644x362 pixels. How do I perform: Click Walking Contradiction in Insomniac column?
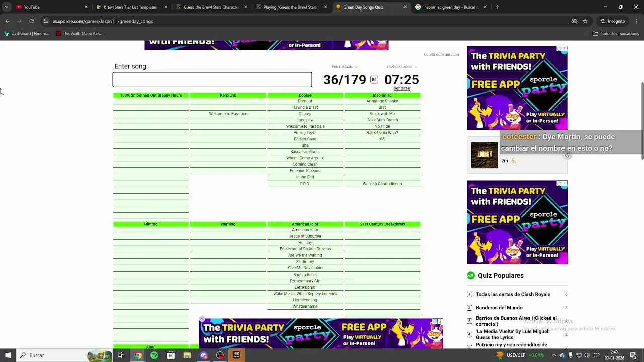382,184
